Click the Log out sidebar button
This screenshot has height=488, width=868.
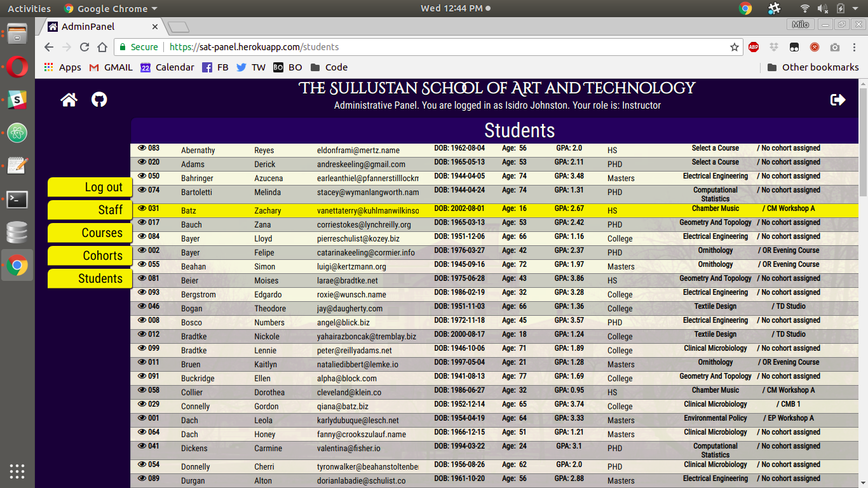pyautogui.click(x=90, y=187)
